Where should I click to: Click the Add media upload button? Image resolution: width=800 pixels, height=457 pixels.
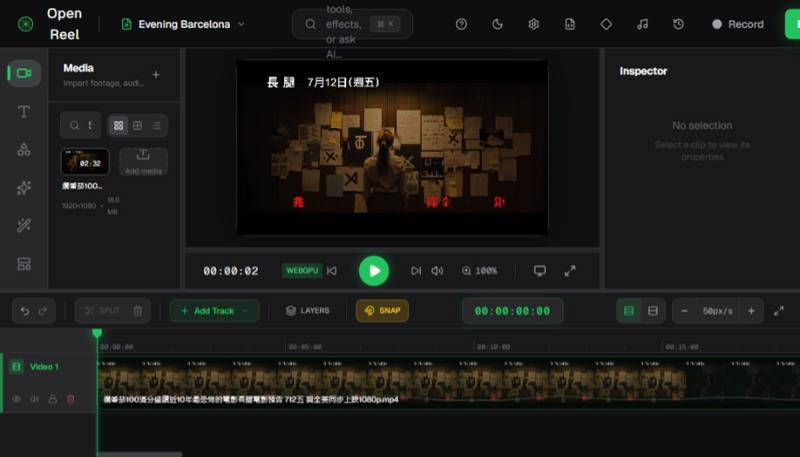point(143,162)
